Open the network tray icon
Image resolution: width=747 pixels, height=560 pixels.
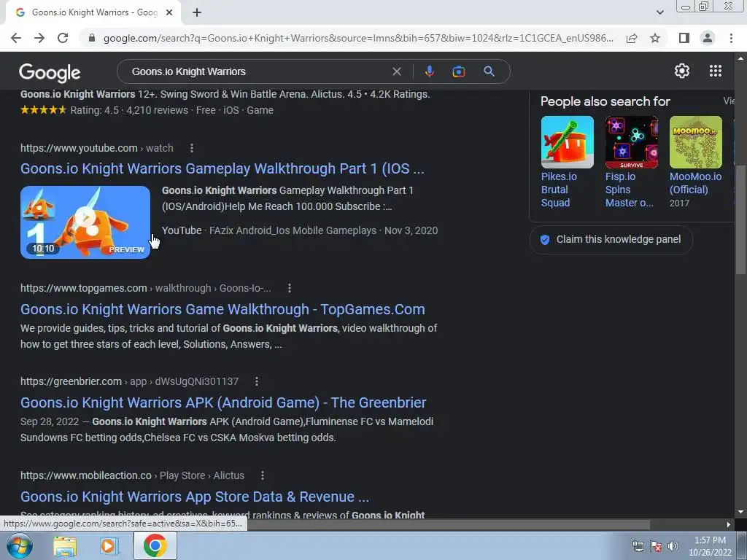point(638,546)
